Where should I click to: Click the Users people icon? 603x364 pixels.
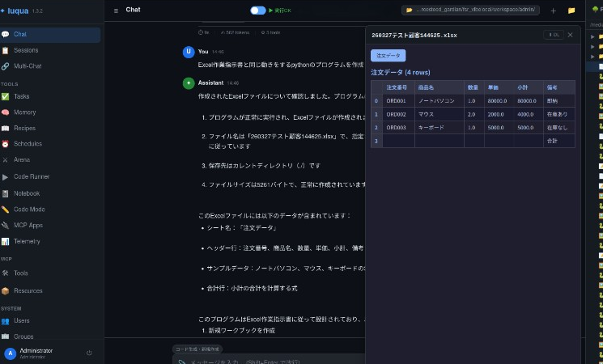pos(5,321)
